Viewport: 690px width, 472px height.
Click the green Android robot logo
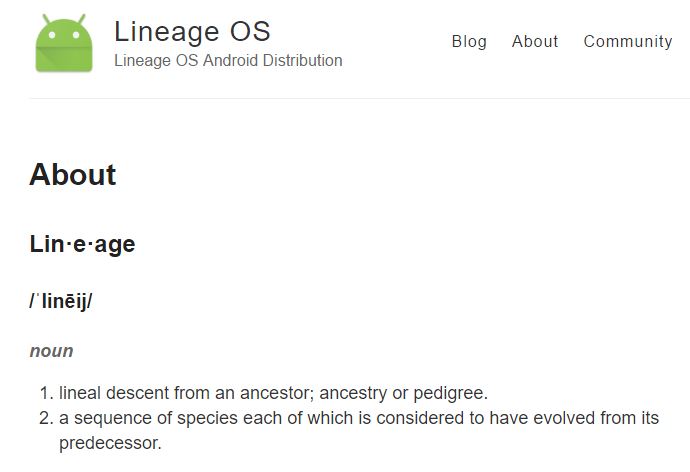click(x=64, y=43)
